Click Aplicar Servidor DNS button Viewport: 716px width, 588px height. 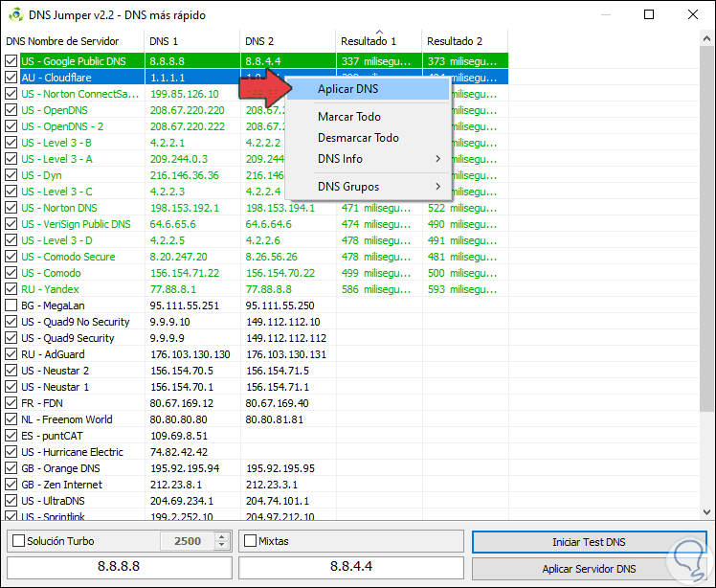point(589,569)
